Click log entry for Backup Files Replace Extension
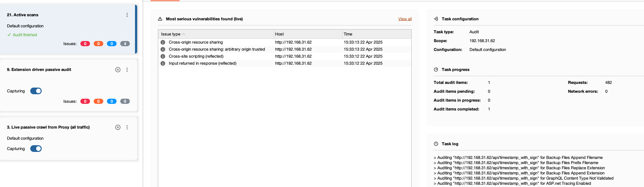Screen dimensions: 644x187 [519, 168]
